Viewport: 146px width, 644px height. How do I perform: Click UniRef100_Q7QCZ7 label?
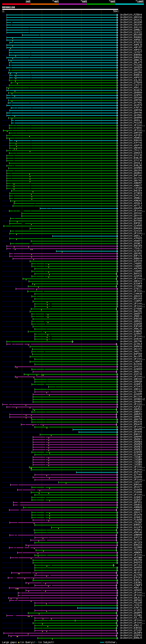click(x=131, y=289)
